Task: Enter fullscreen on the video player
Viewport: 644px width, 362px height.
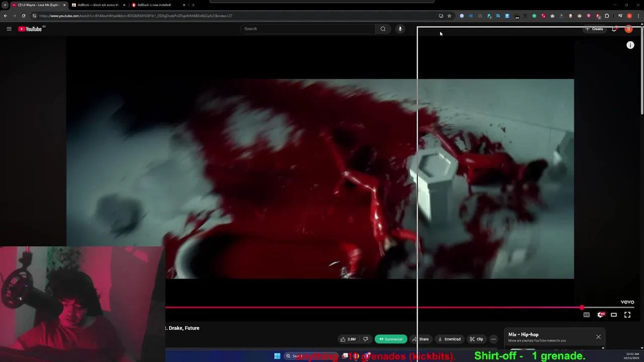Action: tap(627, 315)
